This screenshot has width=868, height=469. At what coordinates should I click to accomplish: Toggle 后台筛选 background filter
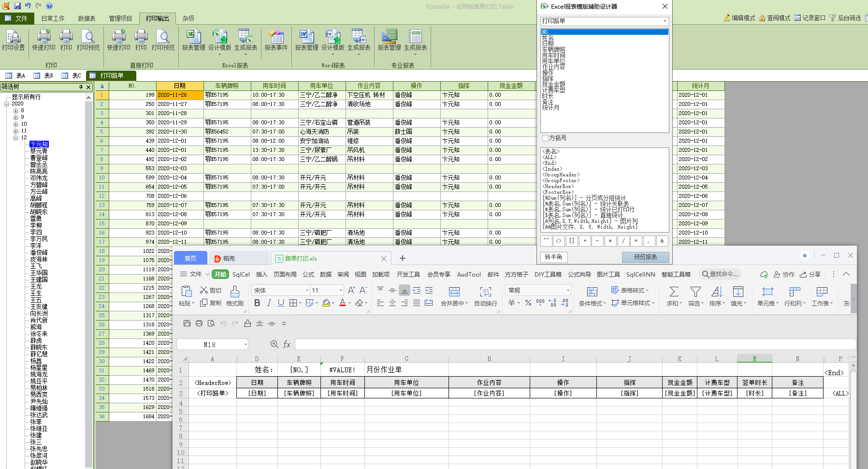845,18
